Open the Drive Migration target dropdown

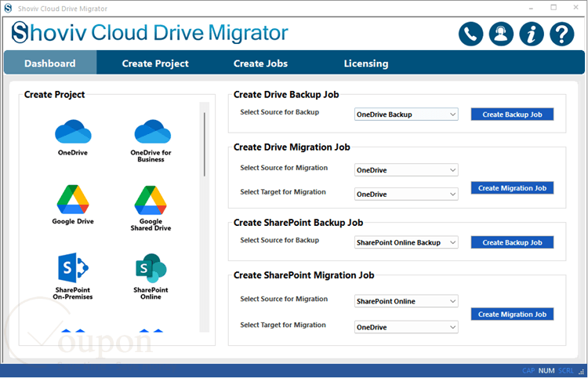tap(406, 194)
